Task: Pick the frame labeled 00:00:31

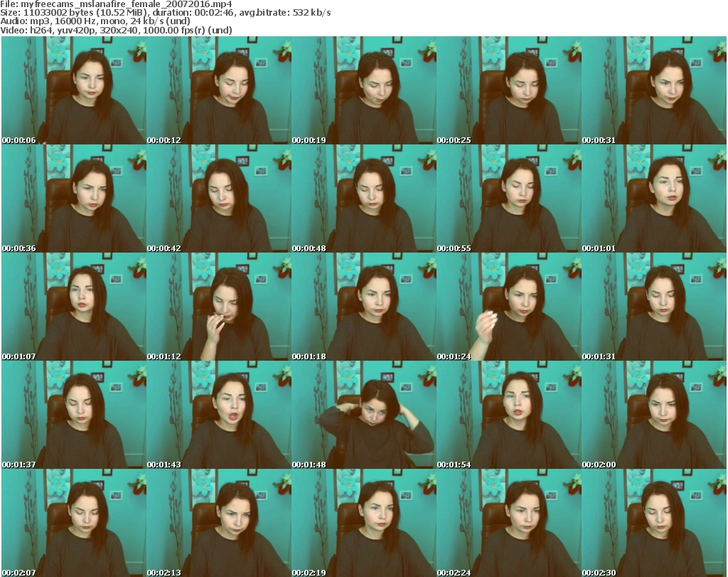Action: [x=654, y=90]
